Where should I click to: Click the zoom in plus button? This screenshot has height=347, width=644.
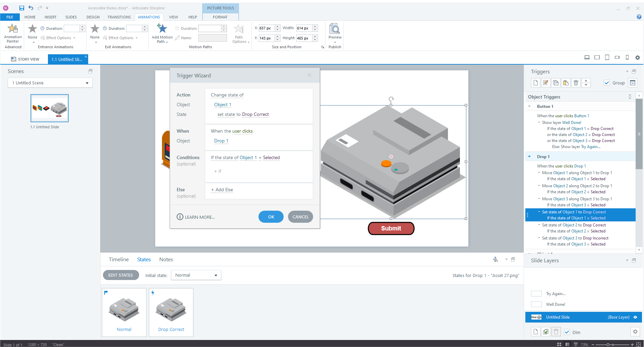pyautogui.click(x=632, y=344)
